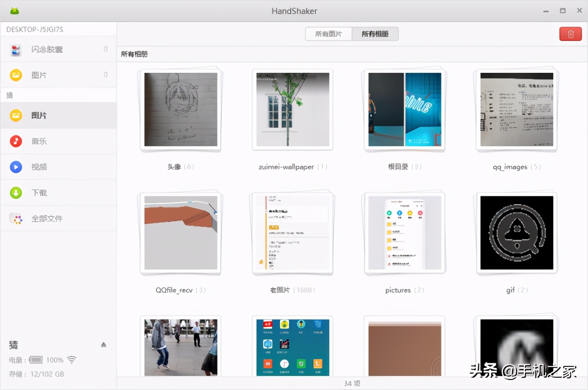
Task: Open the green 下载 download icon
Action: 16,193
